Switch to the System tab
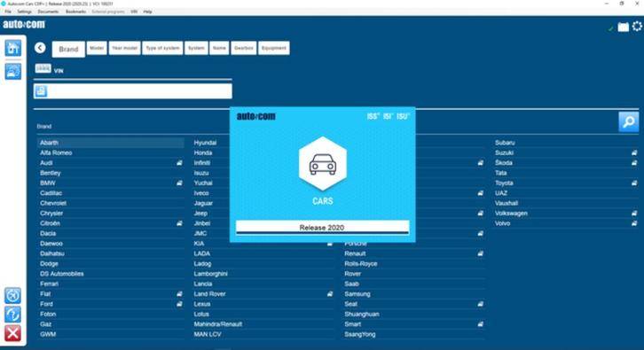This screenshot has height=350, width=644. tap(196, 48)
